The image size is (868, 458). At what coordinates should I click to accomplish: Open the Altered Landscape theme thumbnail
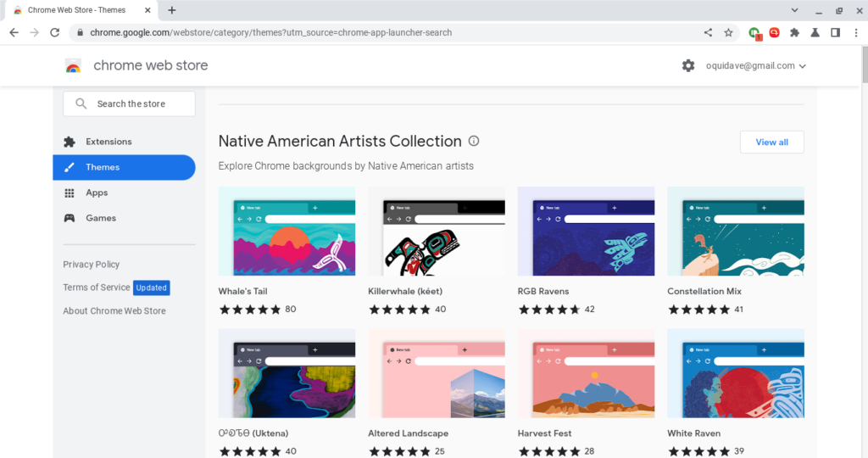click(437, 373)
